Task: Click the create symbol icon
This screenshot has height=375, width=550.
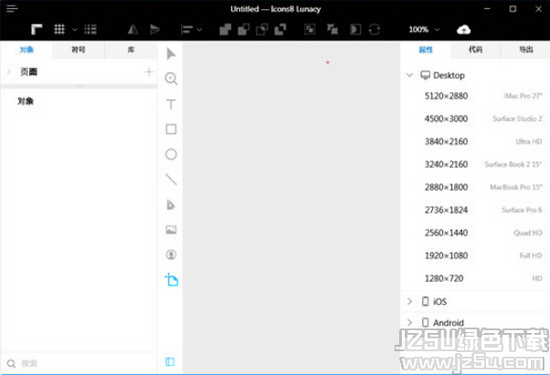Action: coord(310,29)
